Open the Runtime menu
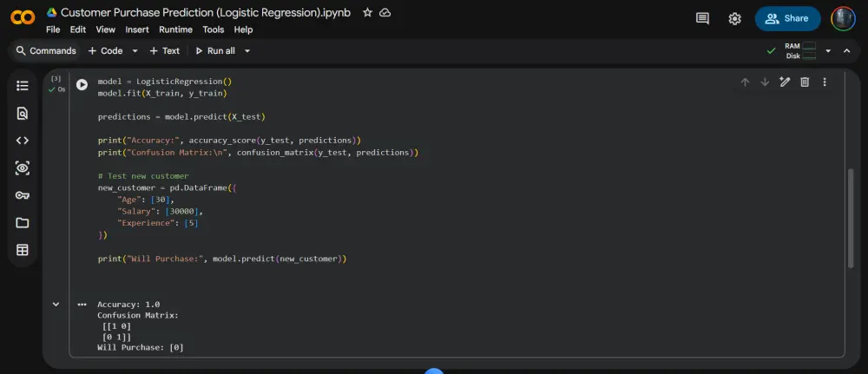 175,30
